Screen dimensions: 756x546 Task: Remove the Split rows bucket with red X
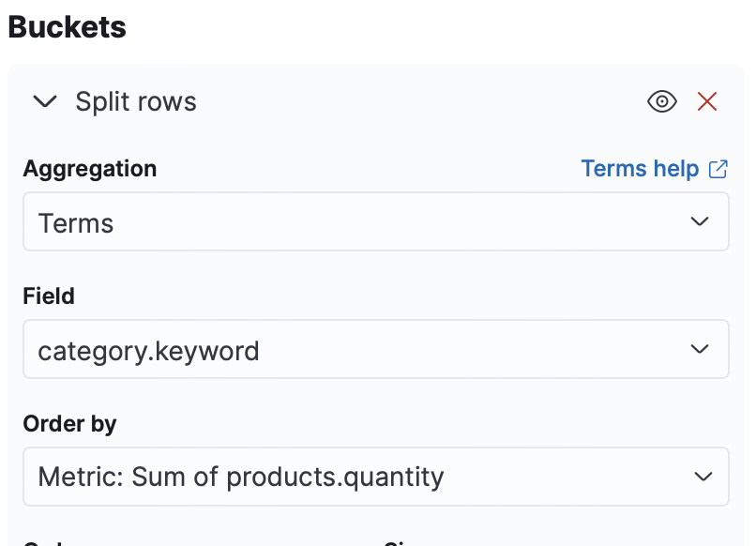pos(707,102)
